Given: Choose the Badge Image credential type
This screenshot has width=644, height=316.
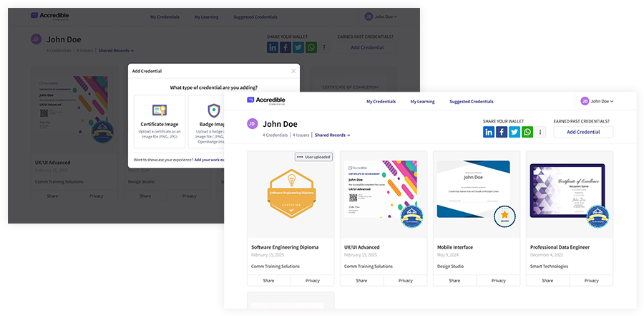Looking at the screenshot, I should [206, 121].
